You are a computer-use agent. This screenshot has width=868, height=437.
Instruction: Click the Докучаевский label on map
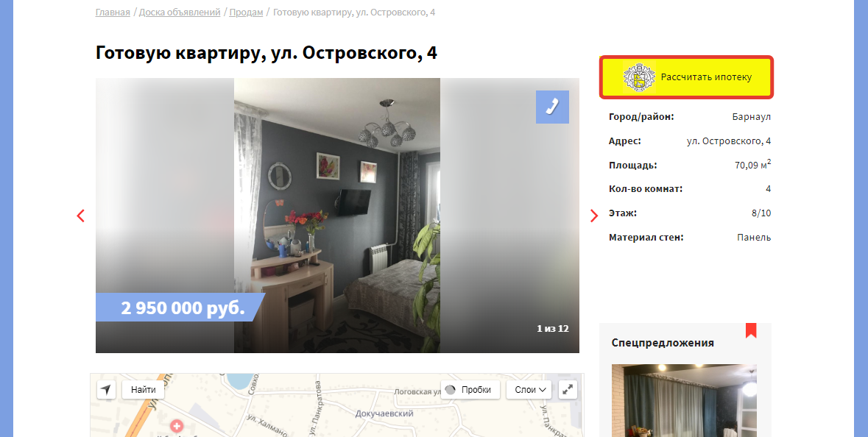coord(385,413)
